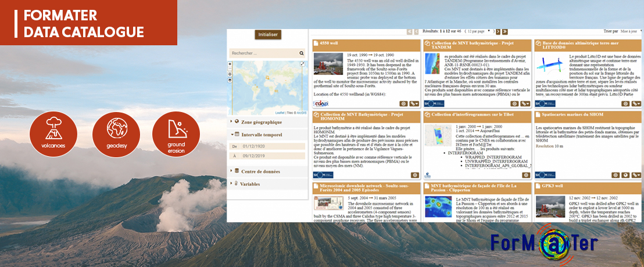
Task: Click the 4550 well thumbnail photo
Action: pyautogui.click(x=328, y=64)
